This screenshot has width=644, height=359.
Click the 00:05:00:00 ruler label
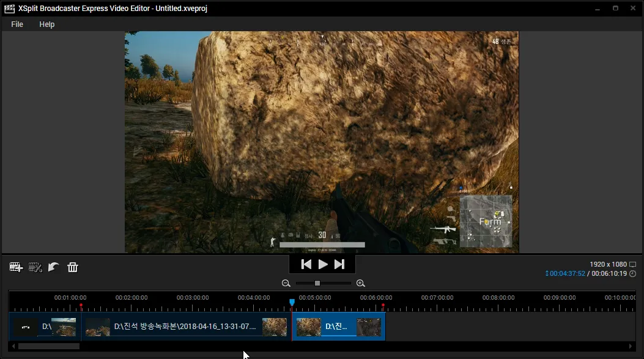pos(314,297)
